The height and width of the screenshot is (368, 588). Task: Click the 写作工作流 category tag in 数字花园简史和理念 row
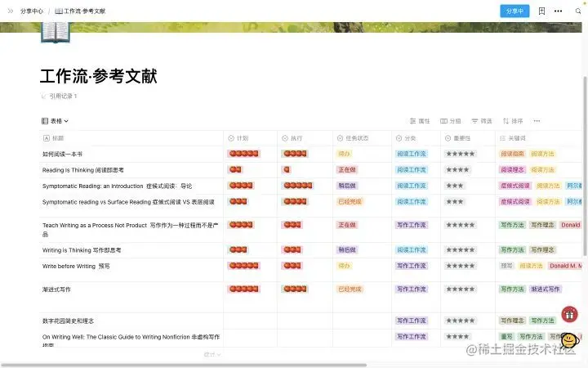pos(412,321)
